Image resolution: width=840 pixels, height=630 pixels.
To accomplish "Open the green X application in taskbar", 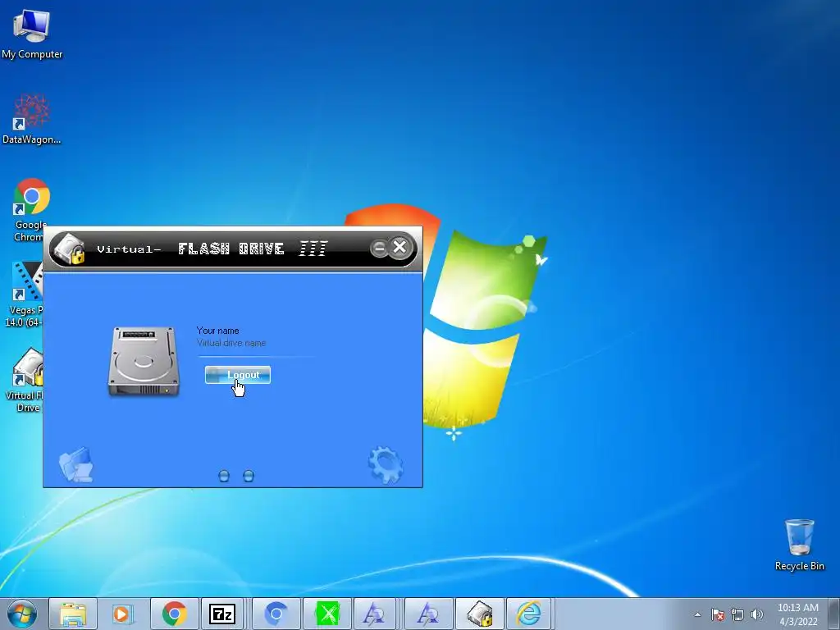I will pyautogui.click(x=327, y=614).
